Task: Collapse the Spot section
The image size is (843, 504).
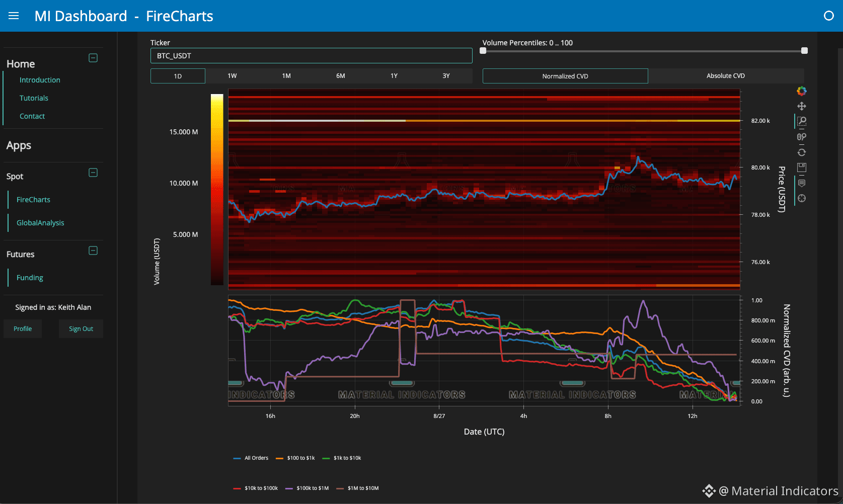Action: coord(93,173)
